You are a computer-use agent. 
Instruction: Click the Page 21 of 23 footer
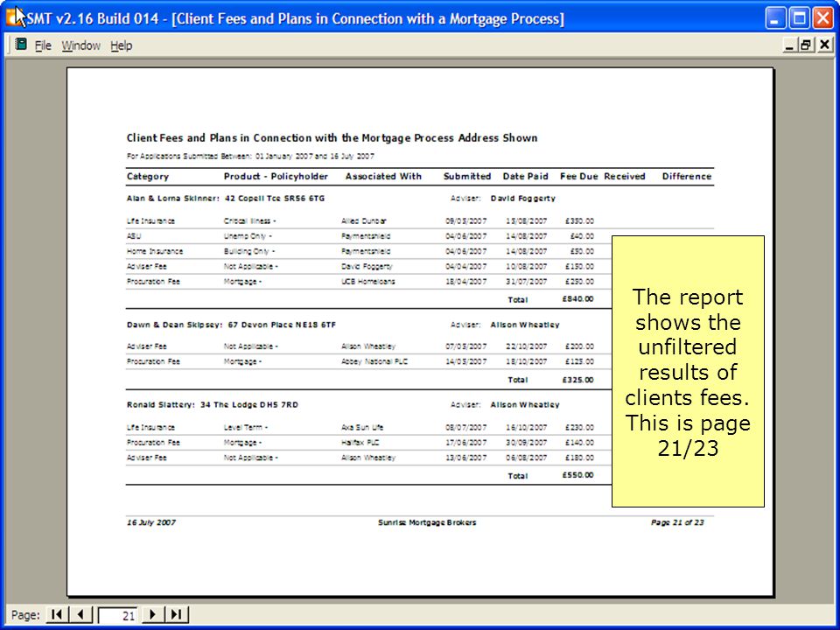point(677,522)
